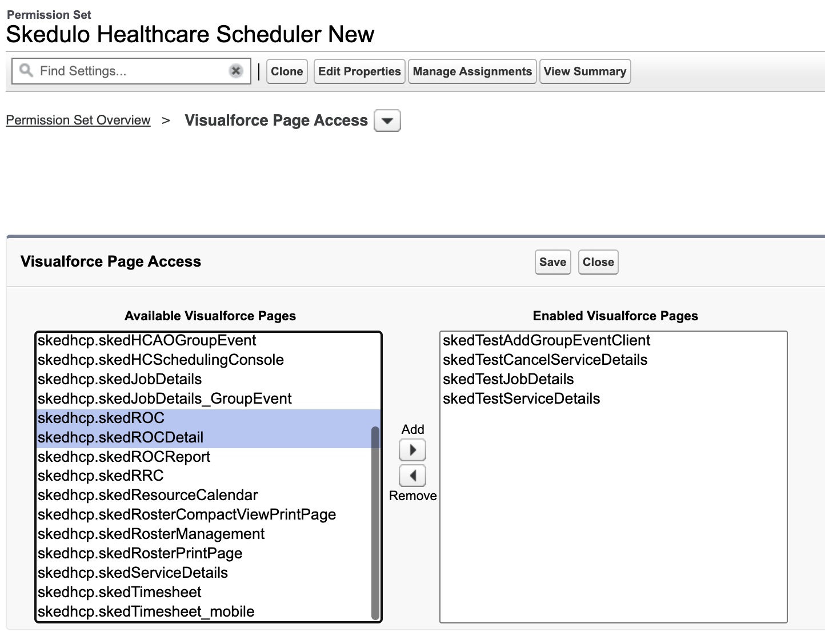Click the Available Visualforce Pages list scrollbar

(375, 522)
